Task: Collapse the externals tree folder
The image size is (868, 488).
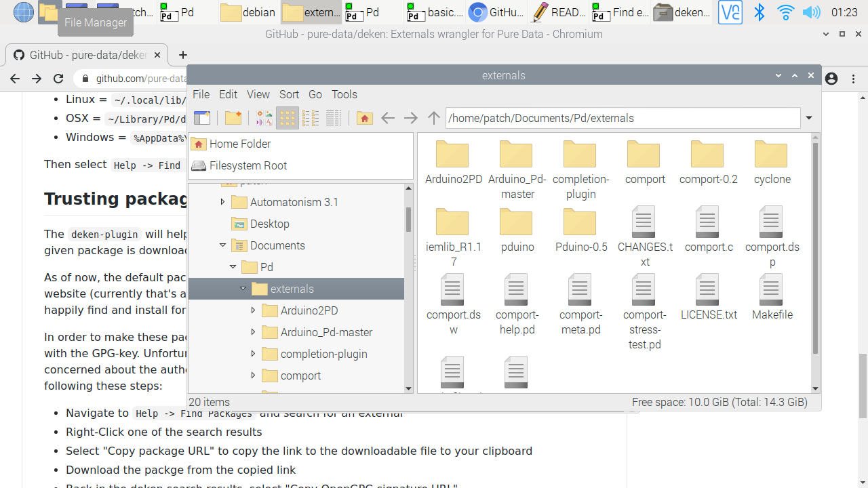Action: (x=243, y=289)
